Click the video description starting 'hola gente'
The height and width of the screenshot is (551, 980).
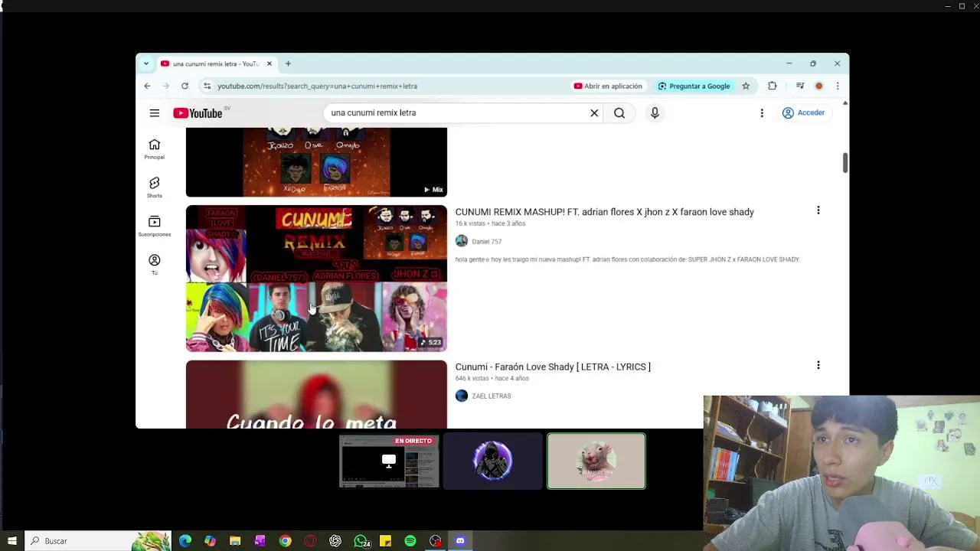(x=627, y=259)
